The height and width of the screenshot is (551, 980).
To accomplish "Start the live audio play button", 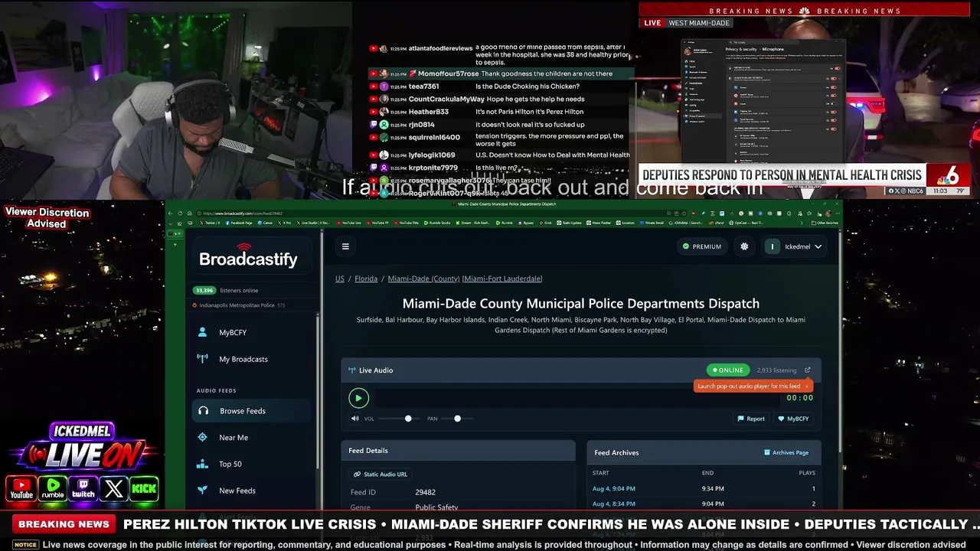I will click(x=358, y=398).
